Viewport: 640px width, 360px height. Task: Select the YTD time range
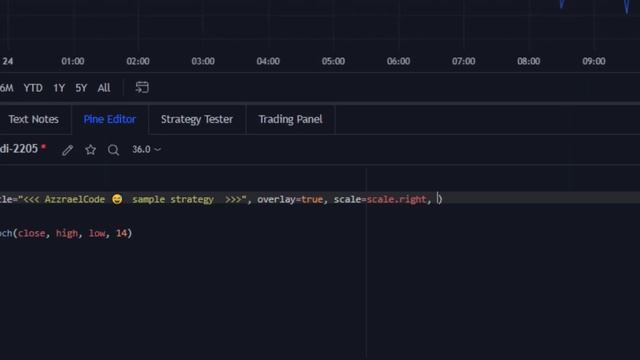pyautogui.click(x=33, y=88)
